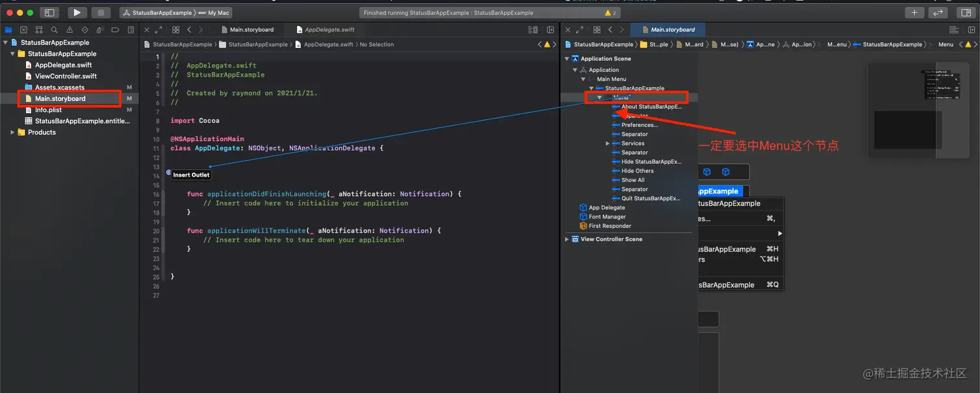Screen dimensions: 980x393
Task: Select App Delegate object in outline
Action: pos(607,208)
